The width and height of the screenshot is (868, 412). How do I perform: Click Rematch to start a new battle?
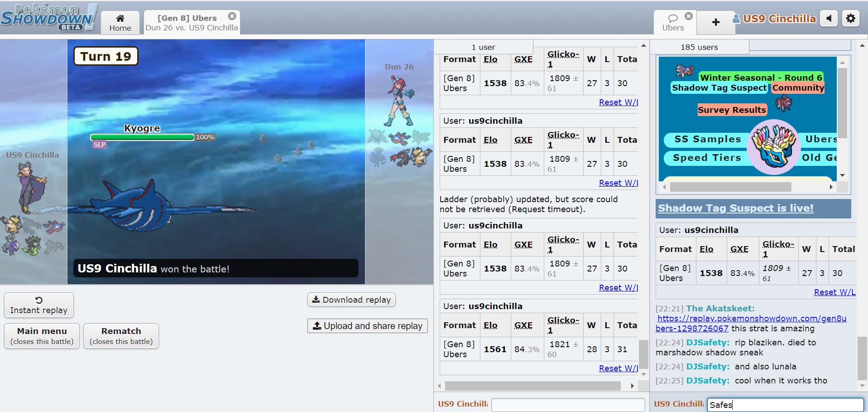(121, 336)
